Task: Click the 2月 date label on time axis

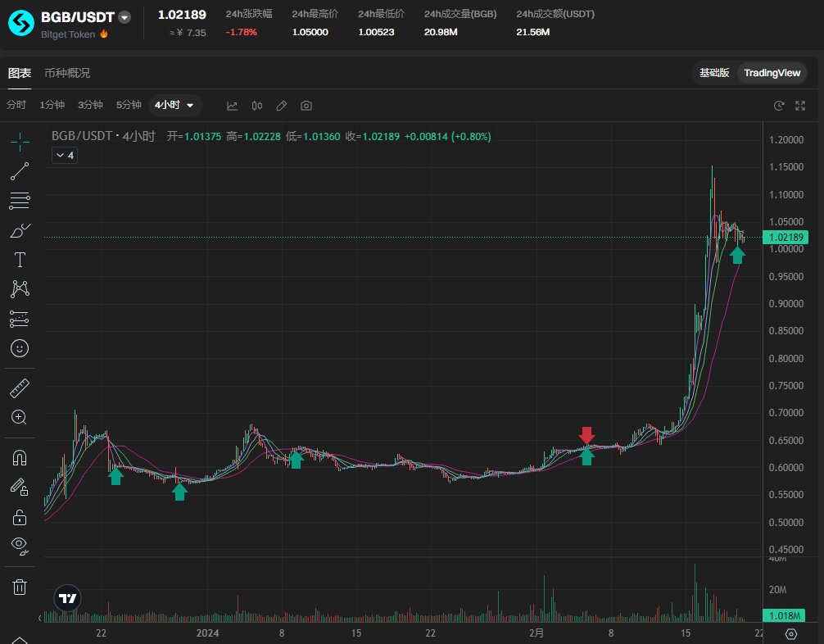Action: coord(536,633)
